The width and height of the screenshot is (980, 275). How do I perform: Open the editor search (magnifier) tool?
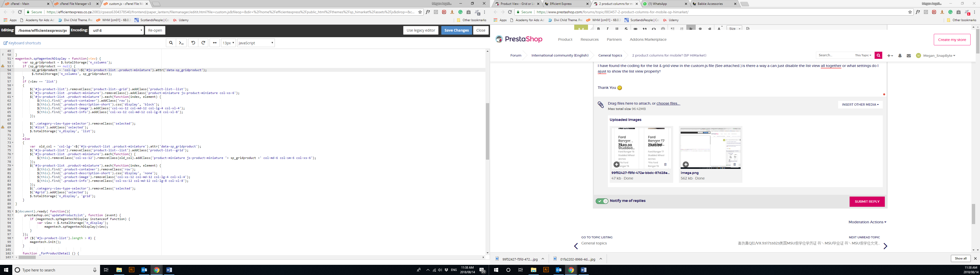(171, 43)
